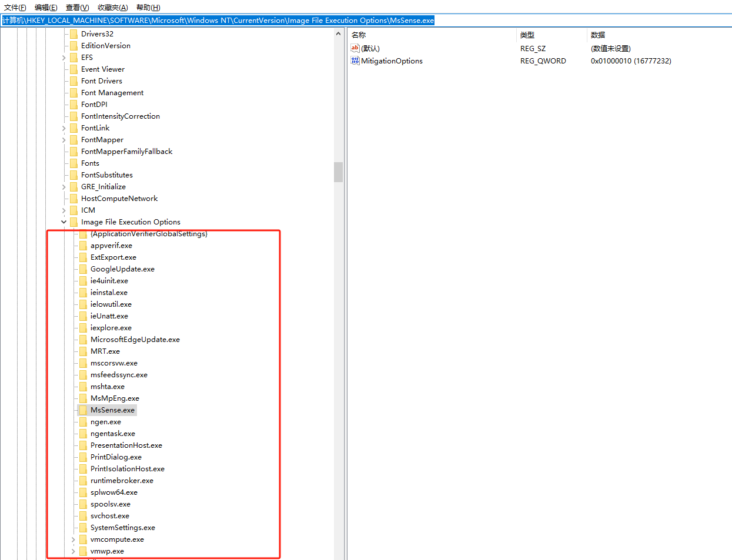Select the msfeedssync.exe key

119,375
